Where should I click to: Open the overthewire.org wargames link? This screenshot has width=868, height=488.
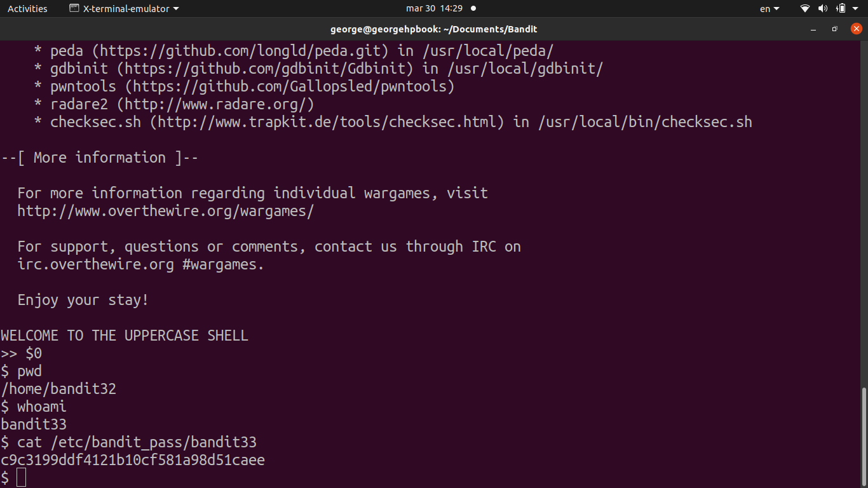click(165, 211)
